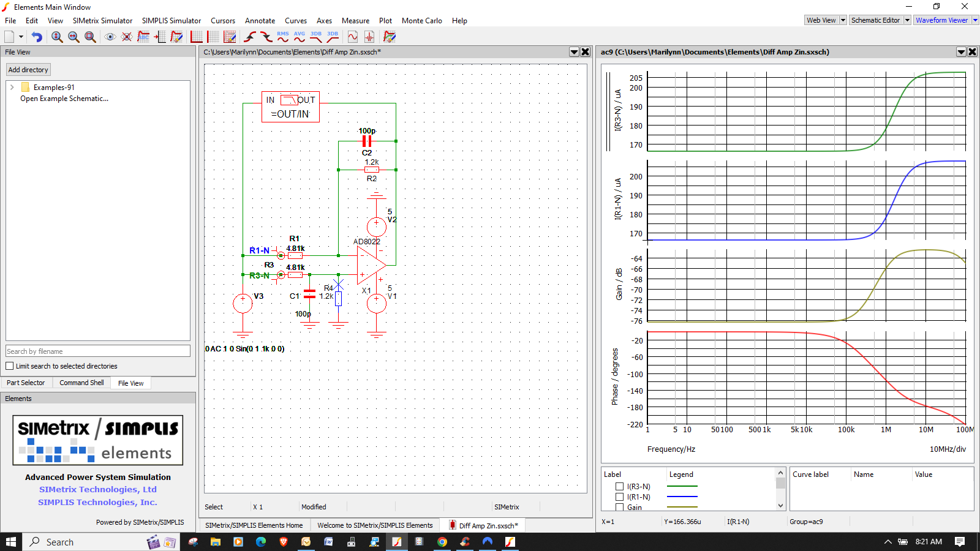Screen dimensions: 980x551
Task: Open Google Chrome from the taskbar
Action: (x=442, y=542)
